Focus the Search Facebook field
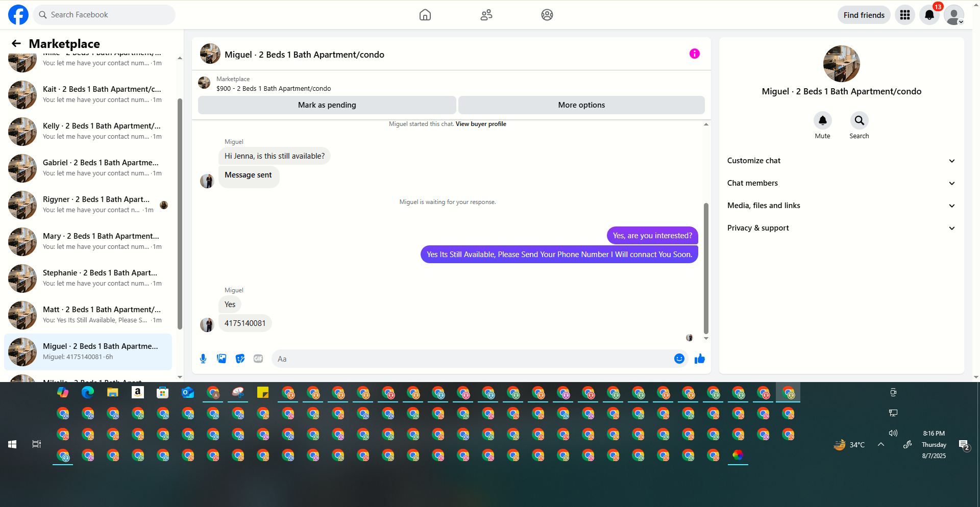The image size is (980, 507). point(104,15)
